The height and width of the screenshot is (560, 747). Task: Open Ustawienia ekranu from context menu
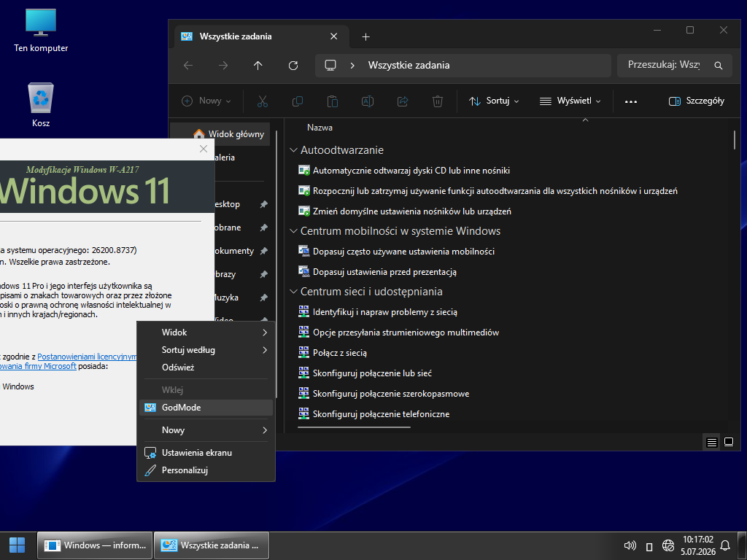pos(206,453)
